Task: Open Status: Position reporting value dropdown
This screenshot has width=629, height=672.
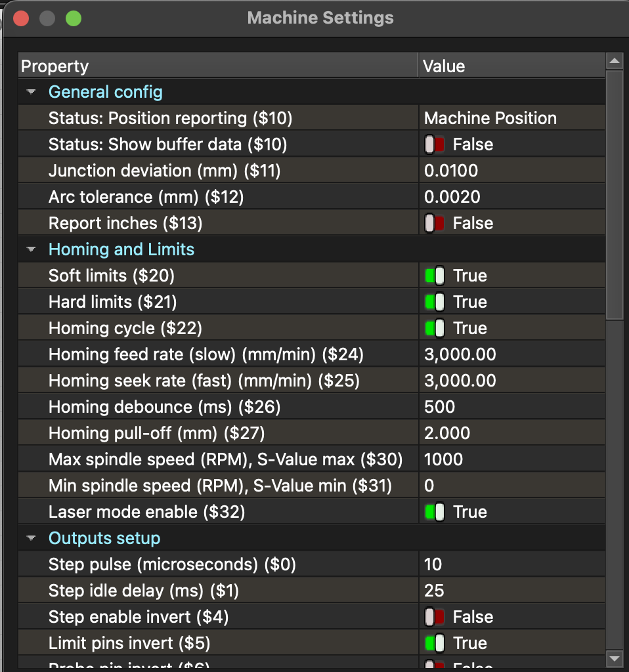Action: tap(511, 118)
